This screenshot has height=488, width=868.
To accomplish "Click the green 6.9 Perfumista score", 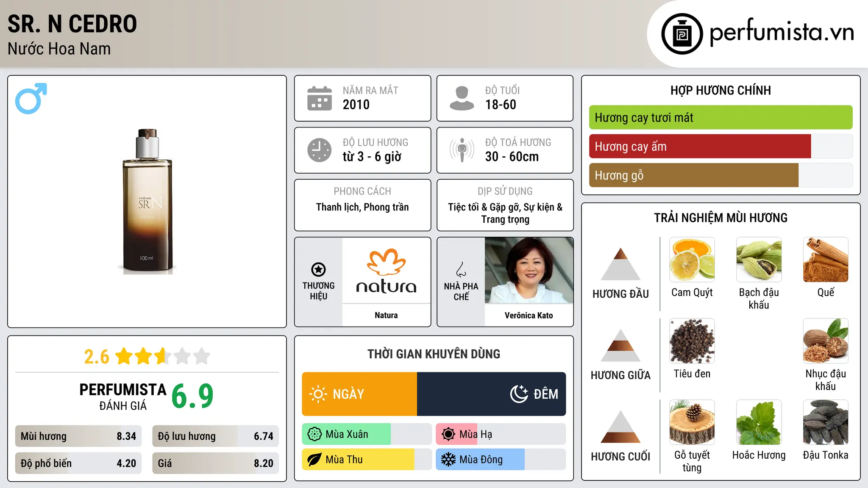I will pyautogui.click(x=192, y=396).
